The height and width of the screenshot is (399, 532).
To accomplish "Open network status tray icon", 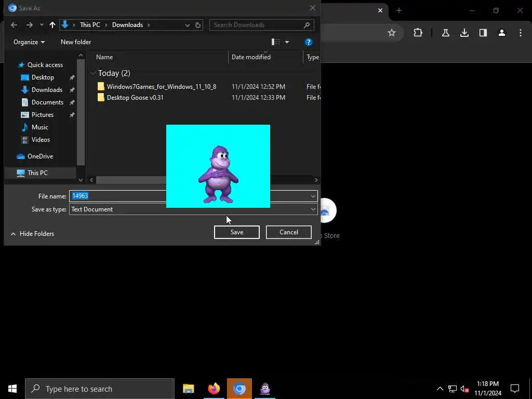I will point(453,389).
